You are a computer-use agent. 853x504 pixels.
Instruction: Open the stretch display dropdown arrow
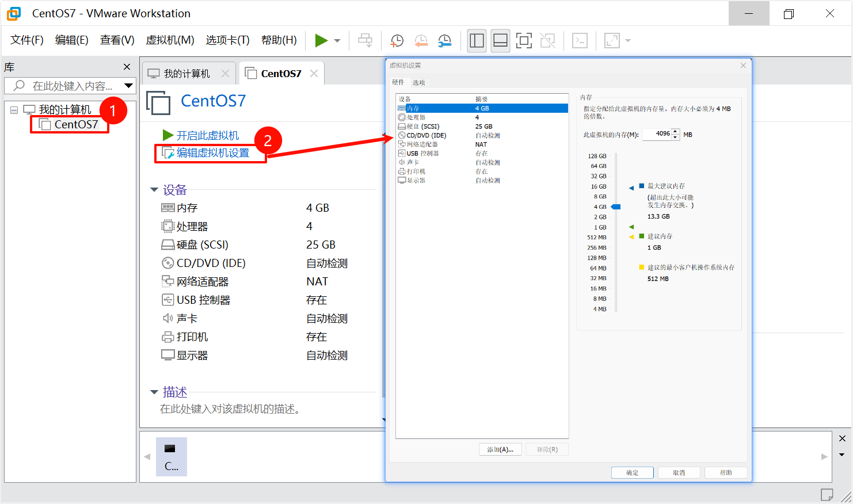(x=628, y=40)
